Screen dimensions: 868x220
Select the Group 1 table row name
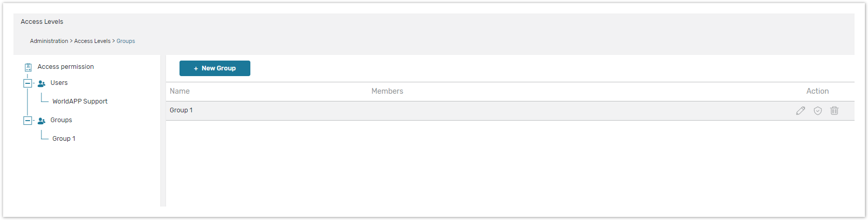181,110
